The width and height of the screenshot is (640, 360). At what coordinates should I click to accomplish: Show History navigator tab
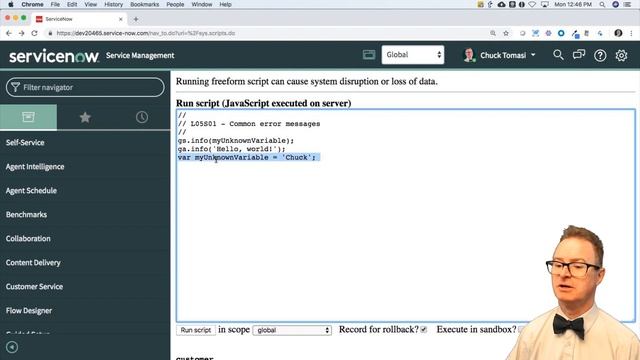tap(142, 118)
